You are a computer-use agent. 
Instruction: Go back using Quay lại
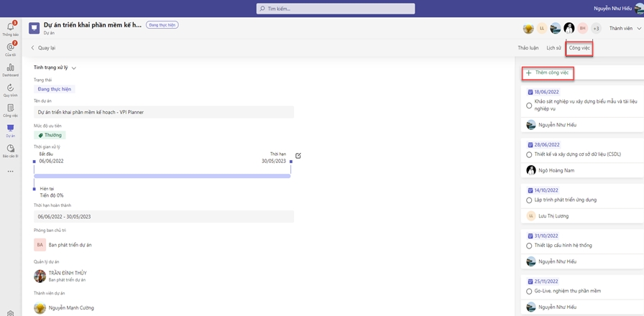(43, 48)
